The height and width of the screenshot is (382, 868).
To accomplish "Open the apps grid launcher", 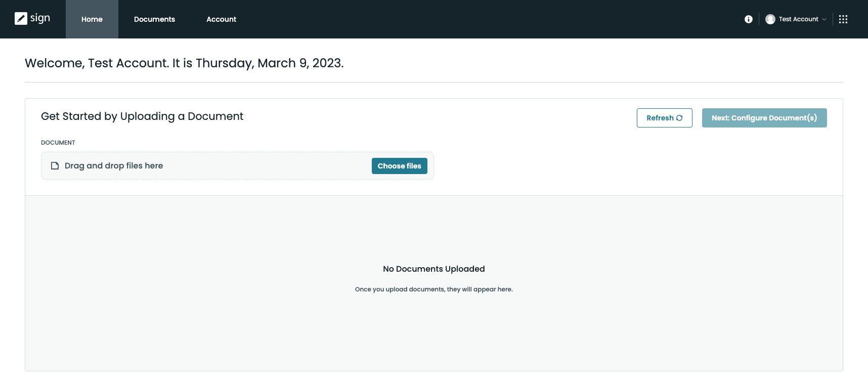I will point(843,19).
